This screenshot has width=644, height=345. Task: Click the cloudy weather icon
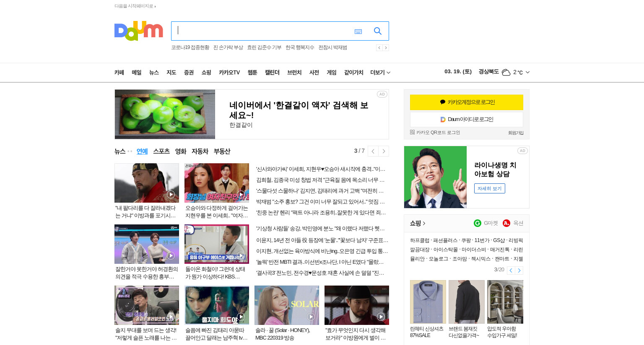tap(506, 72)
